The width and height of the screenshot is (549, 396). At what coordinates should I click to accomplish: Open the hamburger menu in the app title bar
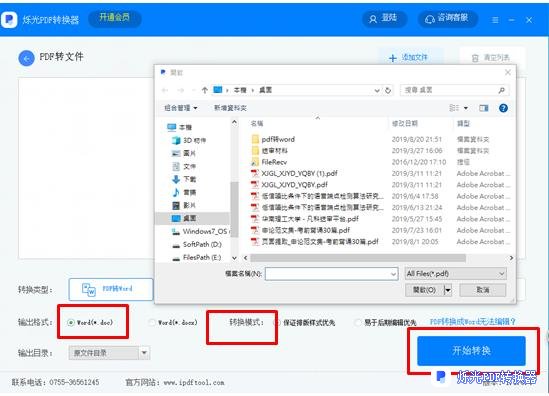[x=495, y=20]
